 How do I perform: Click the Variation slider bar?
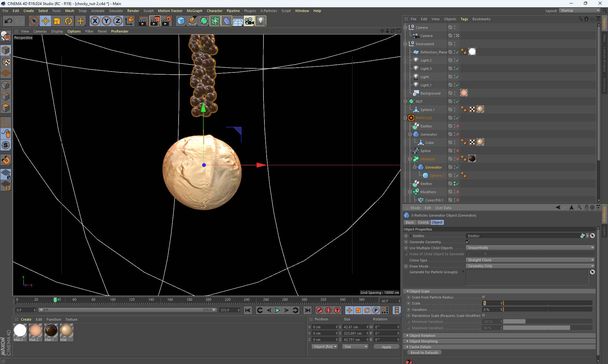coord(548,310)
